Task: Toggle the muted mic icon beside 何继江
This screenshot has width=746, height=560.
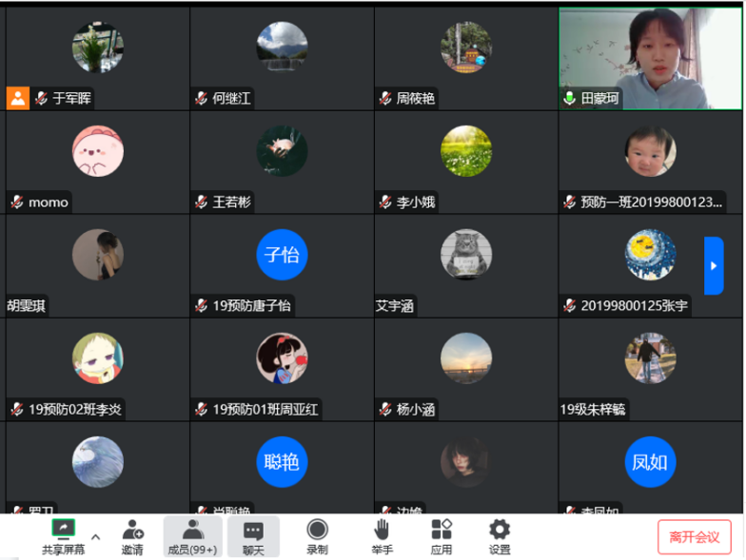Action: pyautogui.click(x=201, y=98)
